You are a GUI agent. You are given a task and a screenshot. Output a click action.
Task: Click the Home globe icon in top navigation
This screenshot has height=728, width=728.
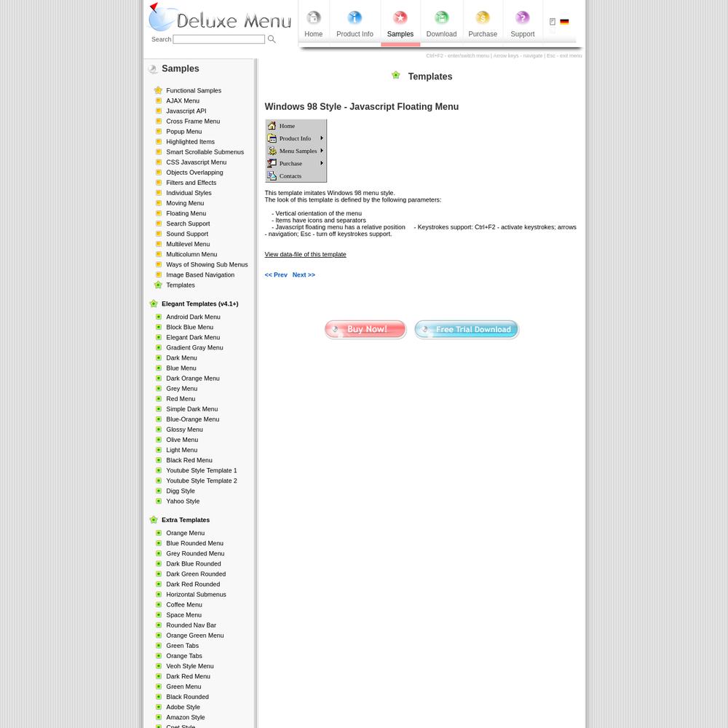[x=314, y=17]
